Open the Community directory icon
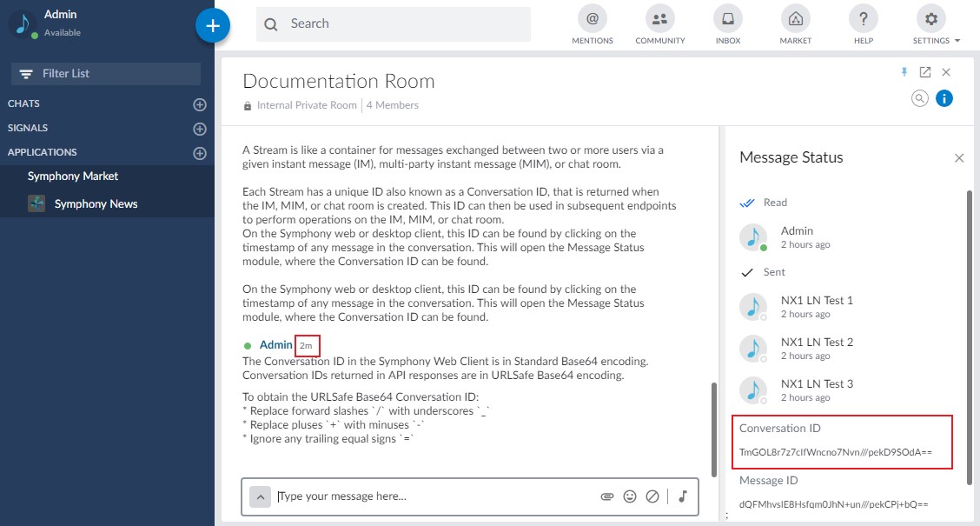Screen dimensions: 980x526 click(x=660, y=19)
